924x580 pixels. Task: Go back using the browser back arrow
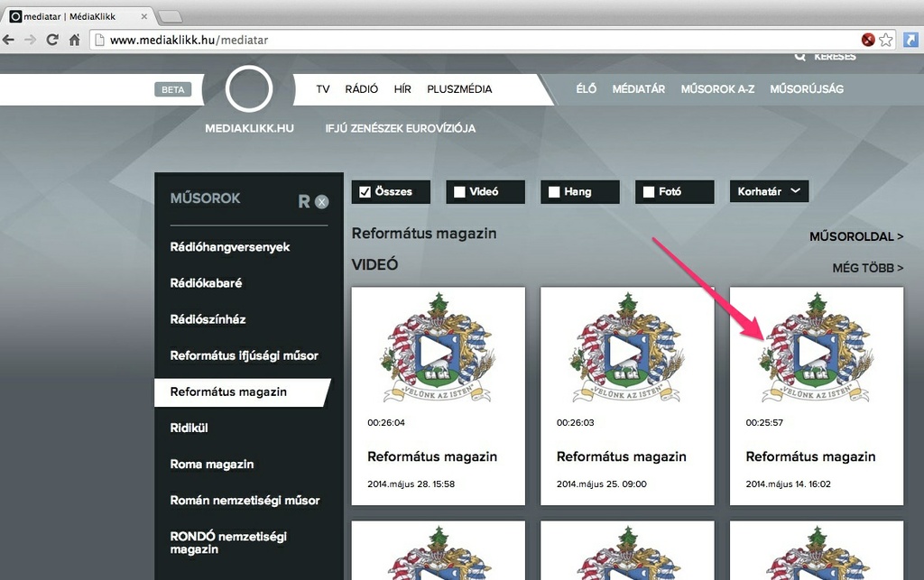click(x=8, y=40)
